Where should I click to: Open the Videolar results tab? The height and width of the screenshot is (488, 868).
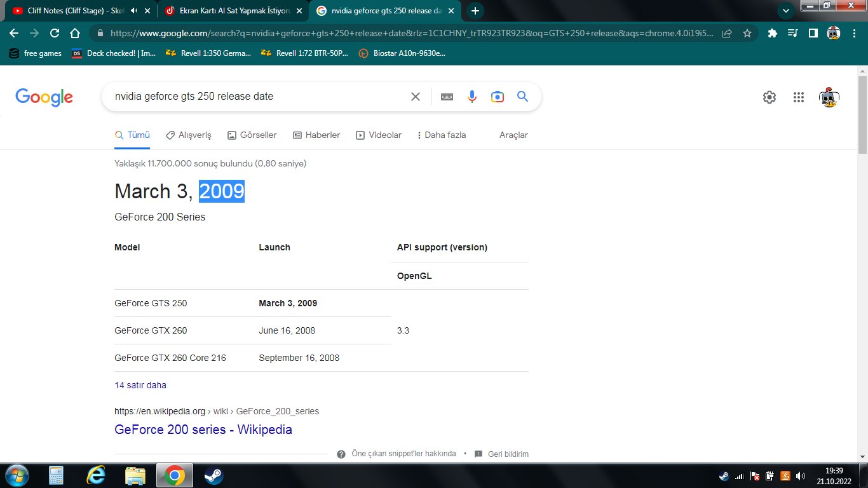point(379,135)
